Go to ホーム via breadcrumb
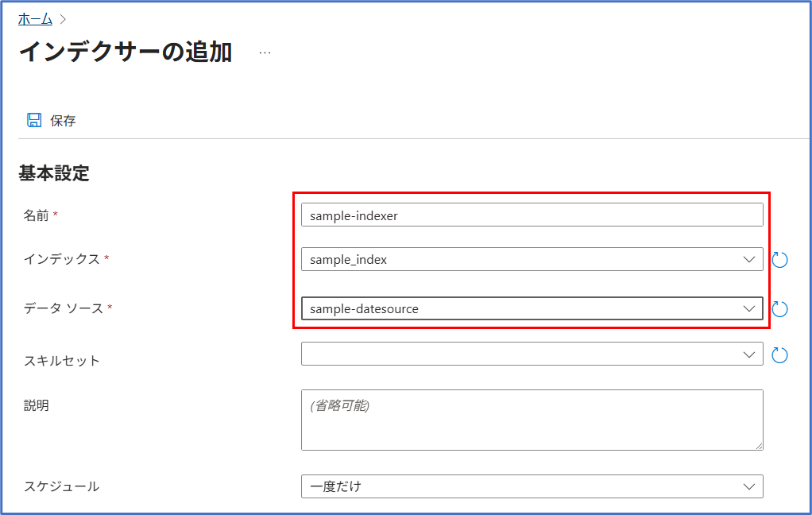This screenshot has height=515, width=812. click(x=36, y=19)
